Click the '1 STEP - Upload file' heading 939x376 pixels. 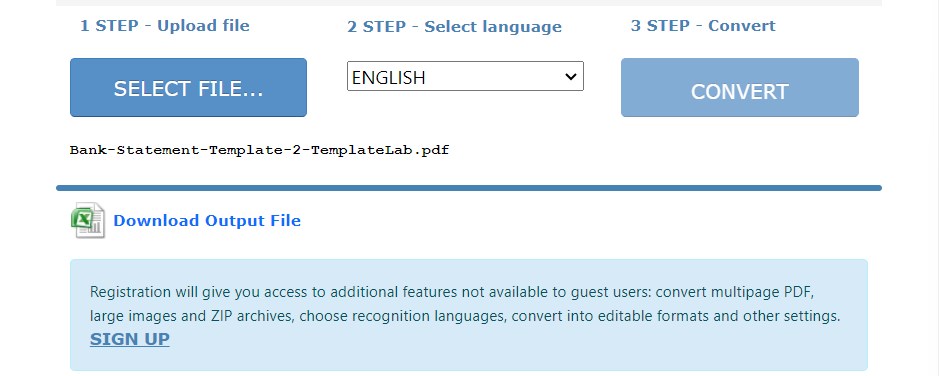pos(165,26)
